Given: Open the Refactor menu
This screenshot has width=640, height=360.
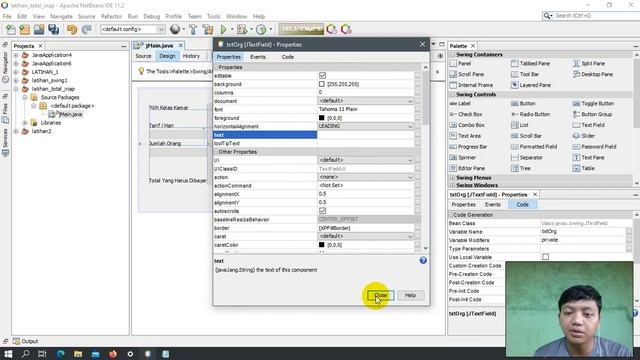Looking at the screenshot, I should pyautogui.click(x=111, y=16).
